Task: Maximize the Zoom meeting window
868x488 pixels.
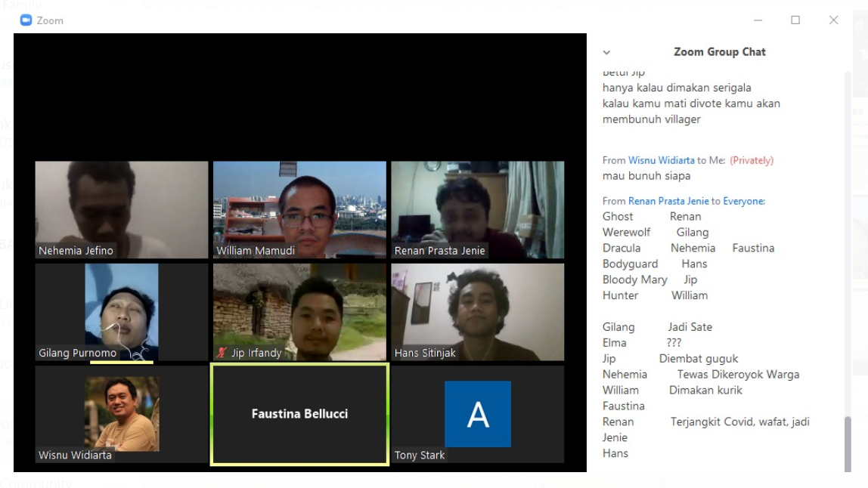Action: 795,20
